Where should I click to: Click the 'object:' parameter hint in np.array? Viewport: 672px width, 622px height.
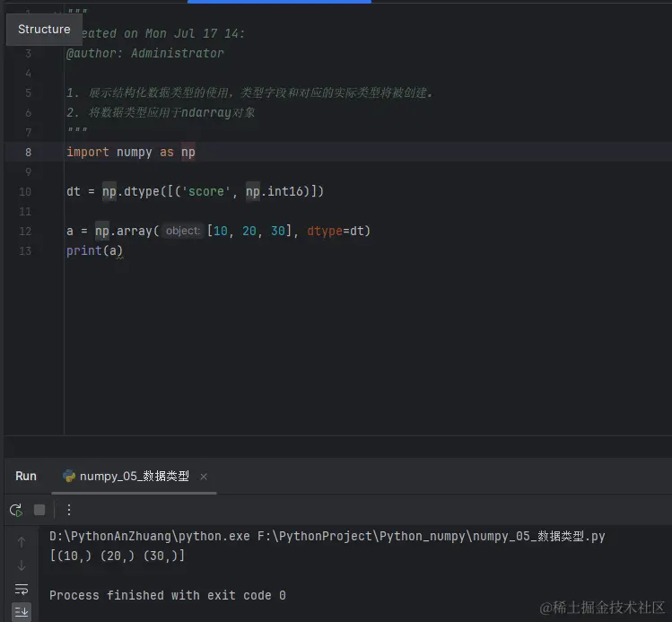(x=182, y=231)
